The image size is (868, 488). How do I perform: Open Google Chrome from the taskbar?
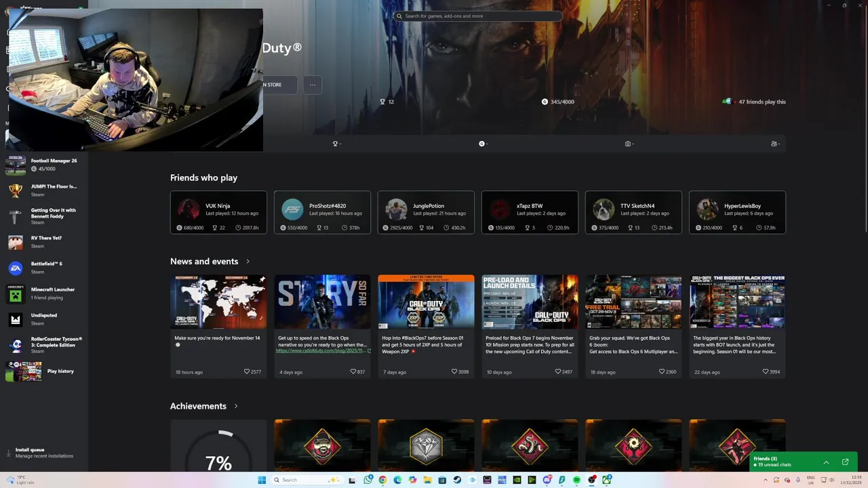pos(382,480)
